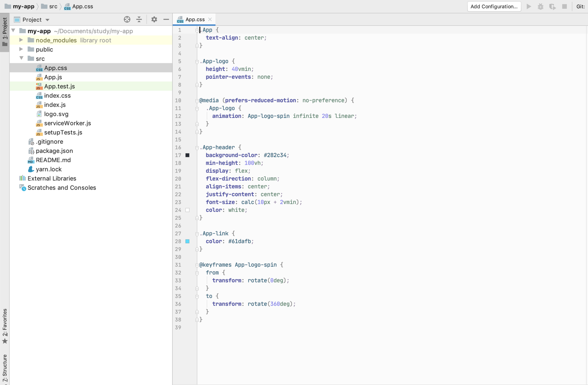Click Run with Coverage icon
588x385 pixels.
click(x=552, y=6)
